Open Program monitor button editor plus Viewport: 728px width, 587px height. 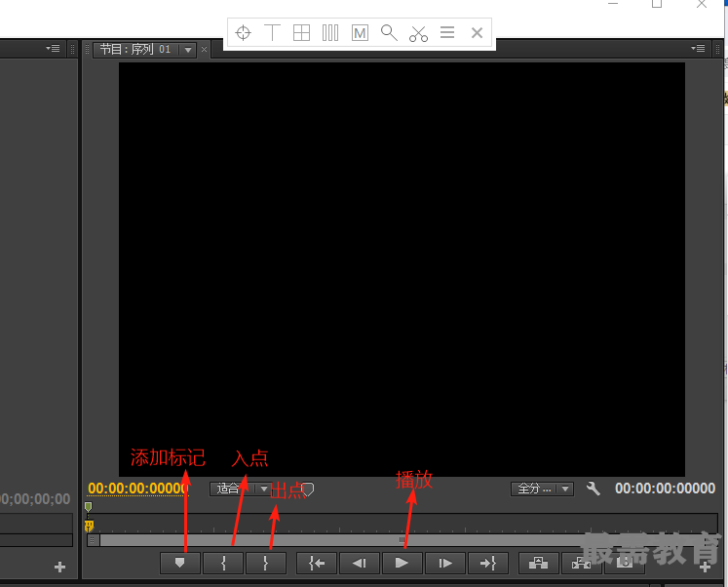coord(706,567)
